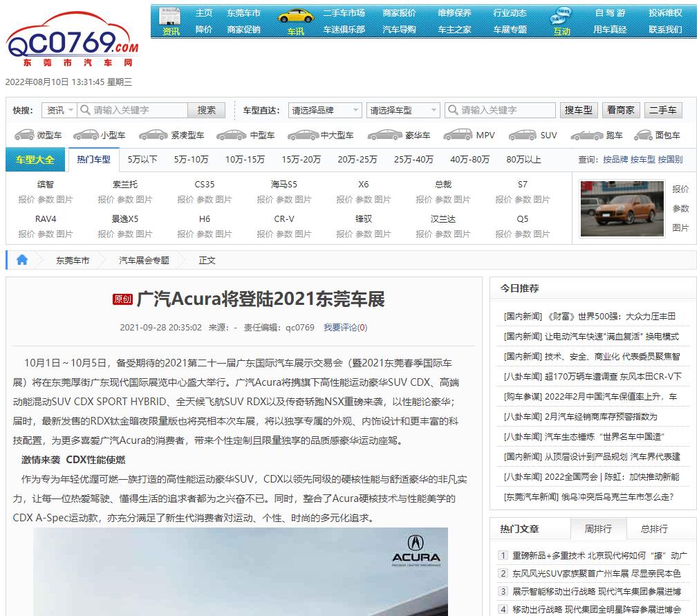The height and width of the screenshot is (616, 699).
Task: Open the 车讯 yellow car icon
Action: click(295, 21)
